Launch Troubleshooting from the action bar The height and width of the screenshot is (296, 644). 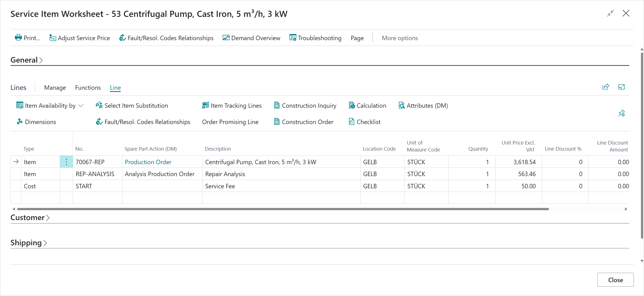point(315,38)
